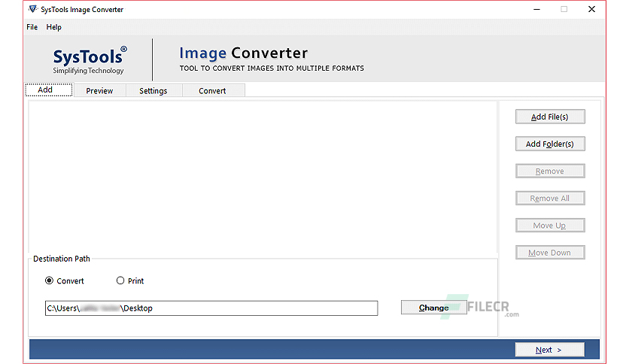Minimize the SysTools Image Converter window

click(536, 9)
